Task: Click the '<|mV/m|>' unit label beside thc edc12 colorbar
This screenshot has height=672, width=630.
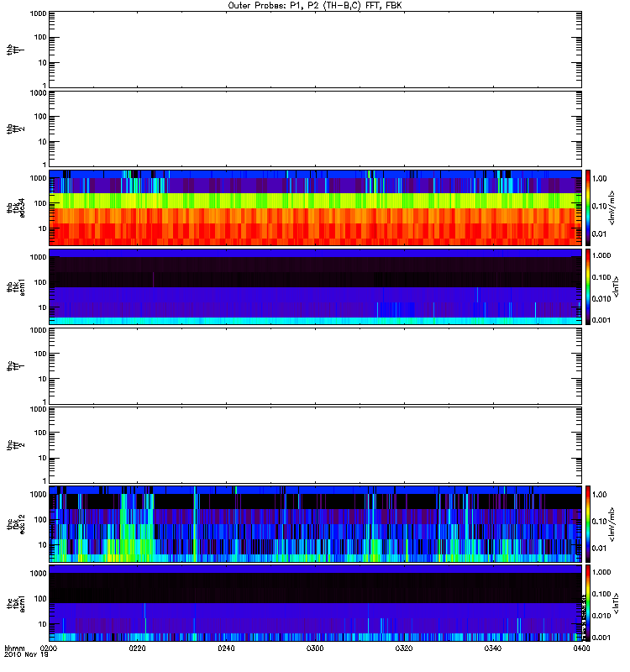Action: pos(612,524)
